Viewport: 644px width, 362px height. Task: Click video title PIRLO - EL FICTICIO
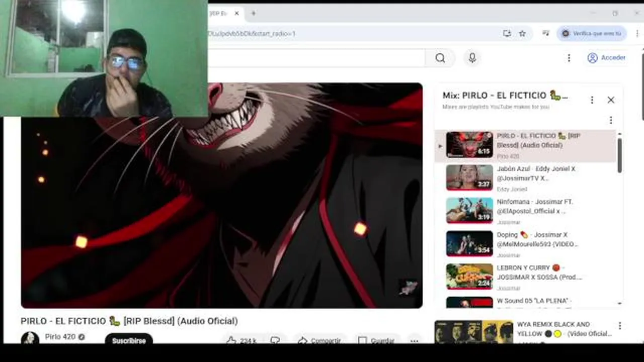coord(129,321)
